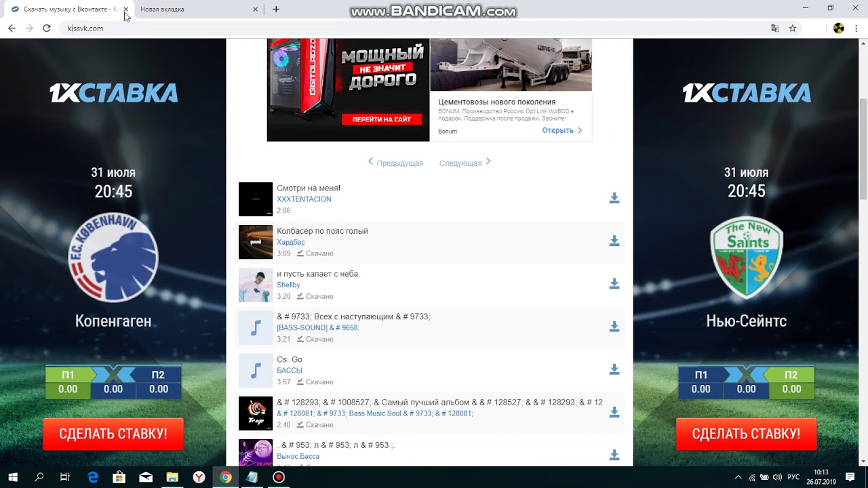
Task: Launch Yandex Browser from the taskbar
Action: 199,477
